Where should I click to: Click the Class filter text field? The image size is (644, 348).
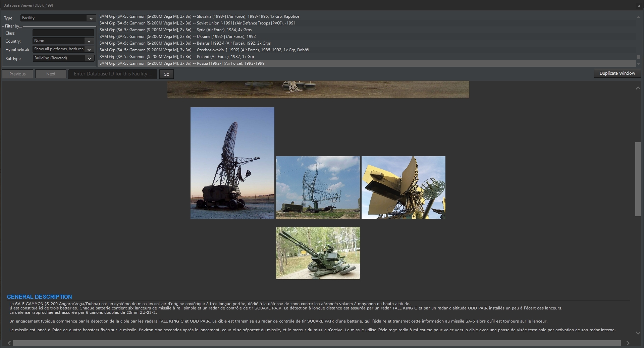[x=63, y=33]
